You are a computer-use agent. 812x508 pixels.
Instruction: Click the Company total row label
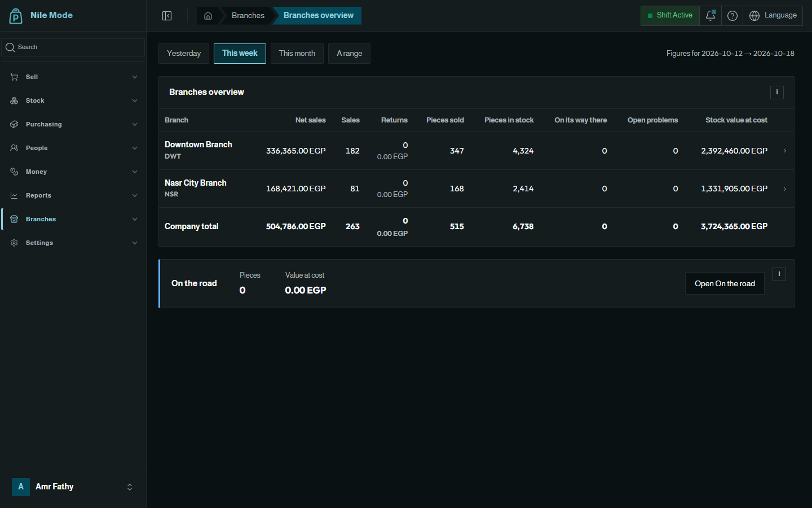192,226
